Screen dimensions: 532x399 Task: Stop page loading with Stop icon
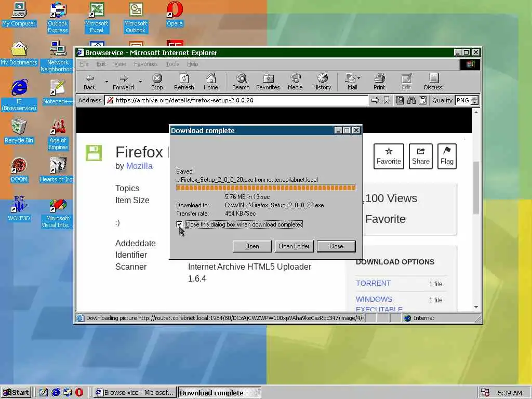coord(157,82)
